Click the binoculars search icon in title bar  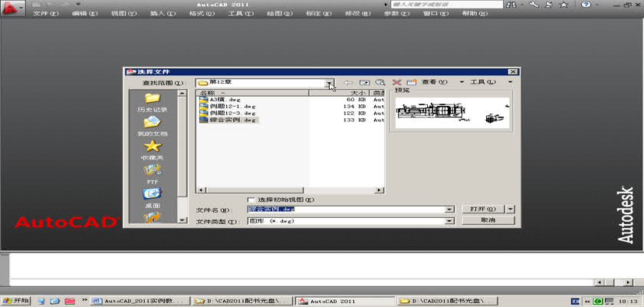point(511,5)
